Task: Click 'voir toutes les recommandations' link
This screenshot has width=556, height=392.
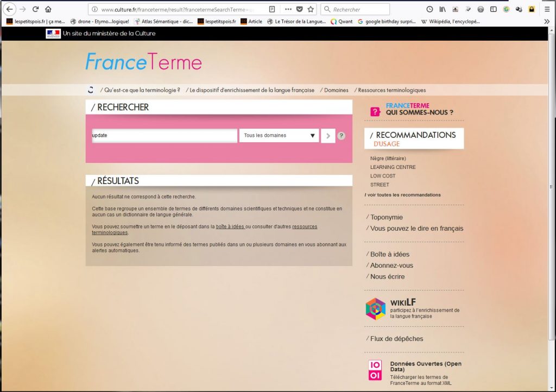Action: pos(403,195)
